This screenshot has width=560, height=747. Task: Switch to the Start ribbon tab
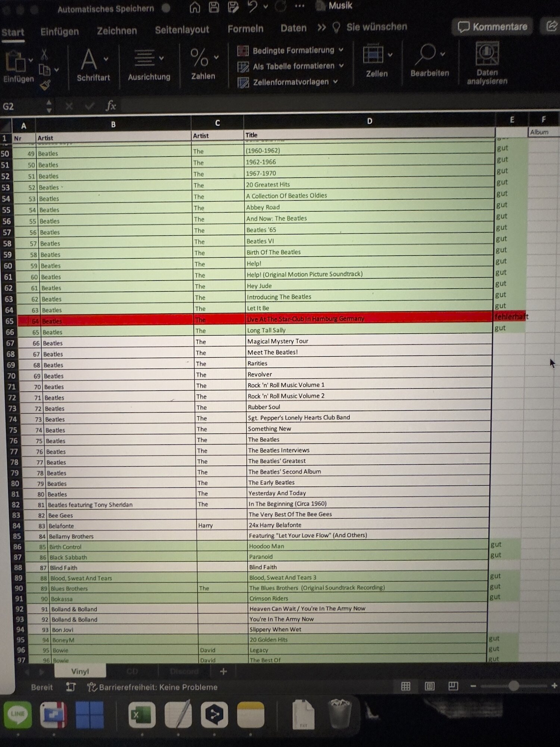pos(13,32)
